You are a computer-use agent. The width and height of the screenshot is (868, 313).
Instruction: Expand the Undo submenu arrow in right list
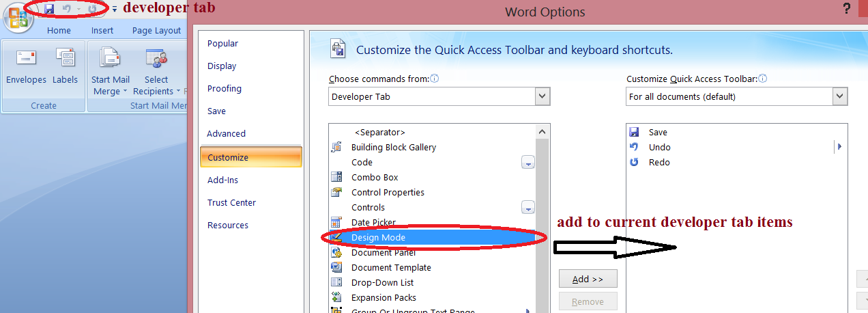click(x=839, y=147)
